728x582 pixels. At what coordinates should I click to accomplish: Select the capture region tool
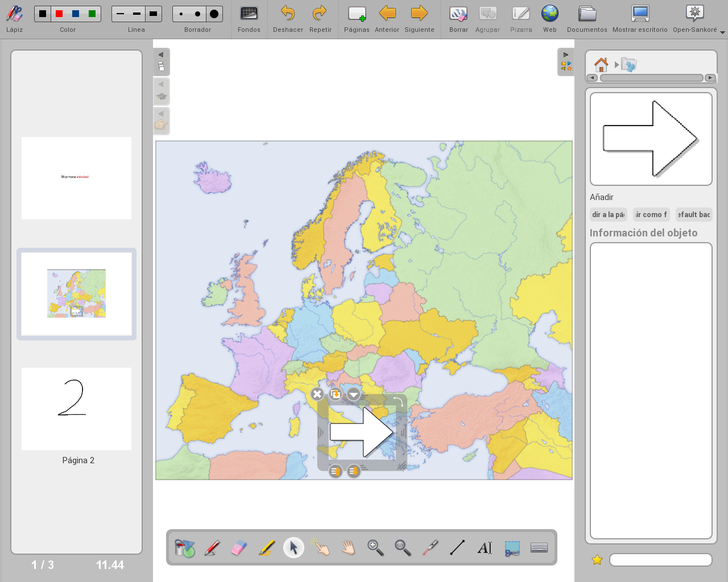(512, 548)
